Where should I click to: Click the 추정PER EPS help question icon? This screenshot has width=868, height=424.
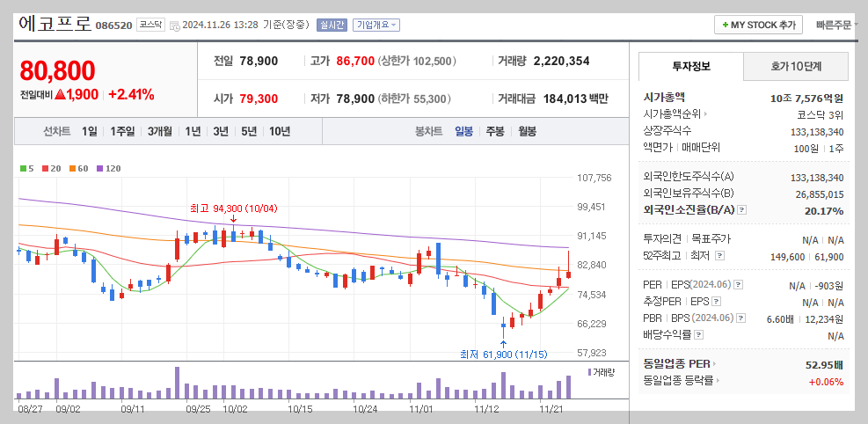click(717, 302)
